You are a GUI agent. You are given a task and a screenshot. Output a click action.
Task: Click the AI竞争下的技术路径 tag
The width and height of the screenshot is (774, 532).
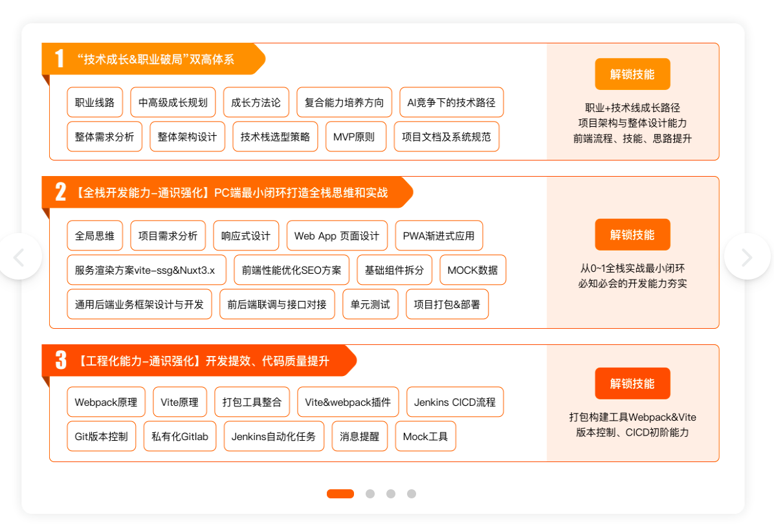tap(451, 102)
